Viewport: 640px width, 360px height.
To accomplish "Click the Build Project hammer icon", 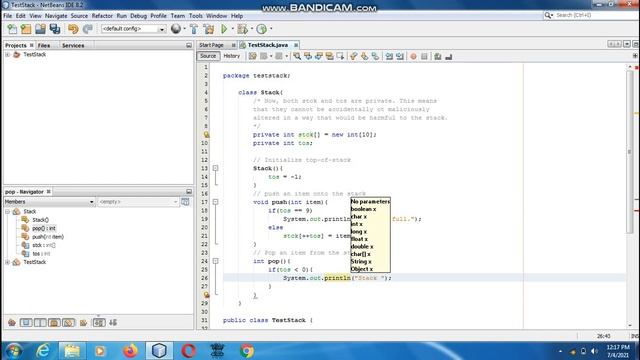I will tap(194, 29).
